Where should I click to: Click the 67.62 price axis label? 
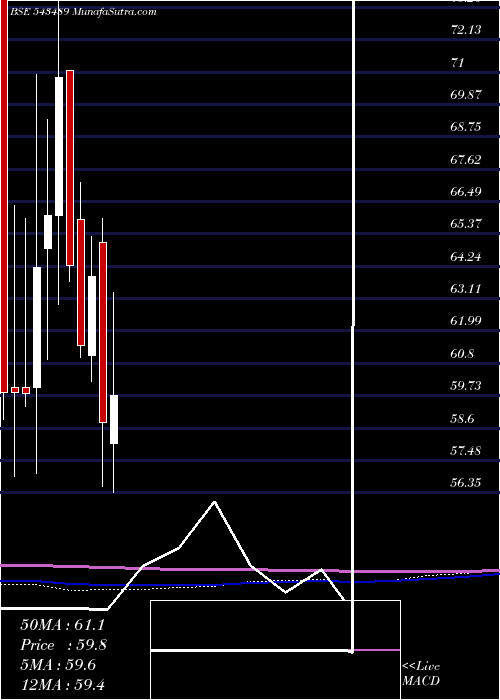pos(466,159)
